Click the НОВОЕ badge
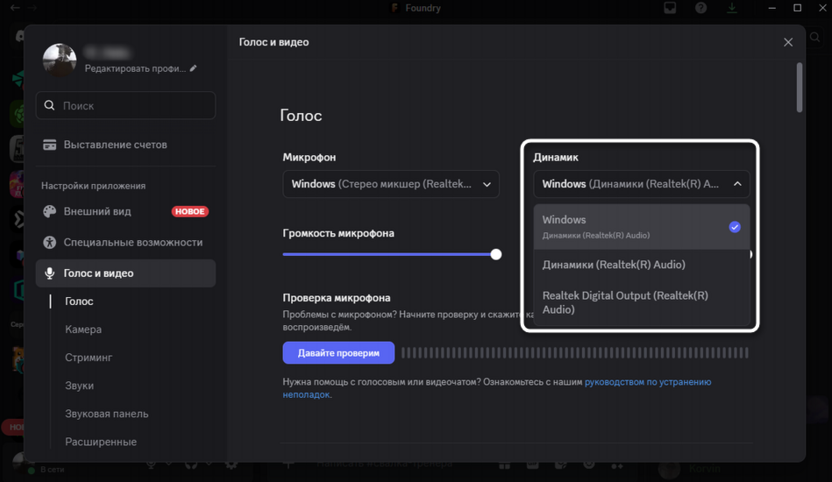Viewport: 832px width, 482px height. [x=189, y=211]
